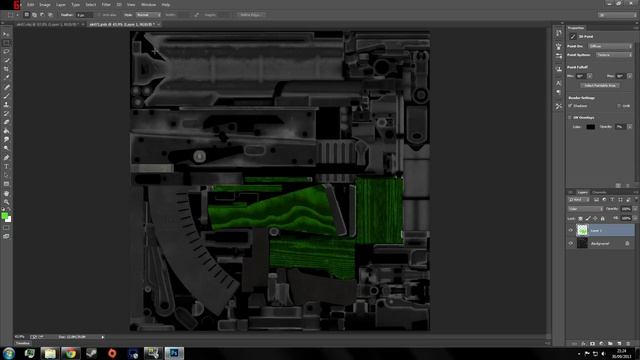Click Select Paintable Areas button
The height and width of the screenshot is (360, 640).
[600, 86]
